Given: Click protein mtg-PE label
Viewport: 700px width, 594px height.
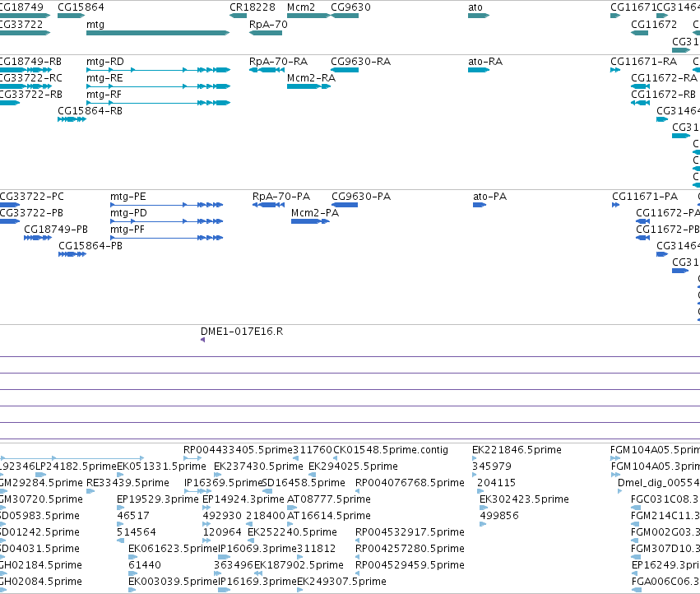Looking at the screenshot, I should [128, 197].
